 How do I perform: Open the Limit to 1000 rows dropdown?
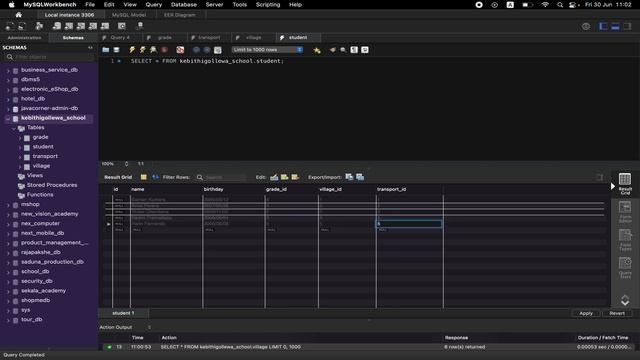point(267,50)
